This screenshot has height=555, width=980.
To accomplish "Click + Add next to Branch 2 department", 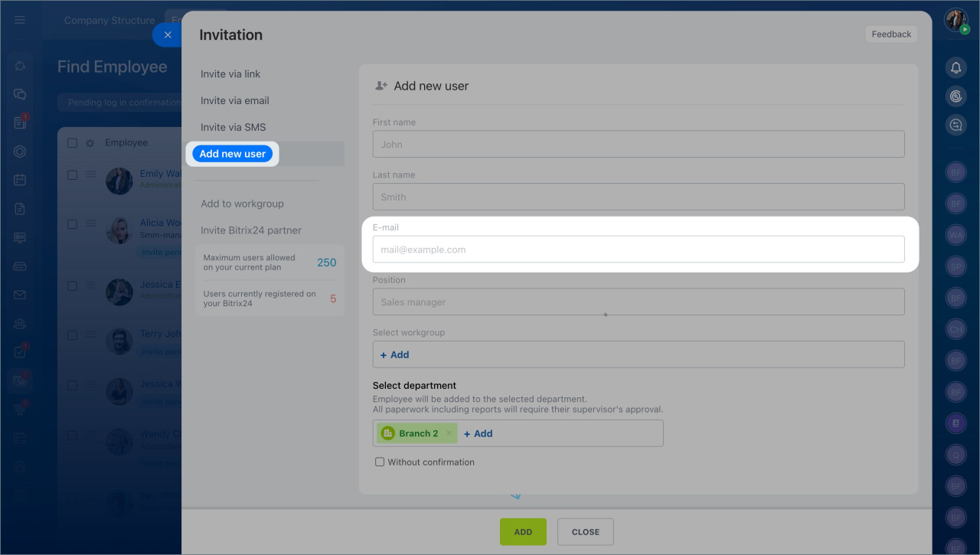I will point(479,433).
